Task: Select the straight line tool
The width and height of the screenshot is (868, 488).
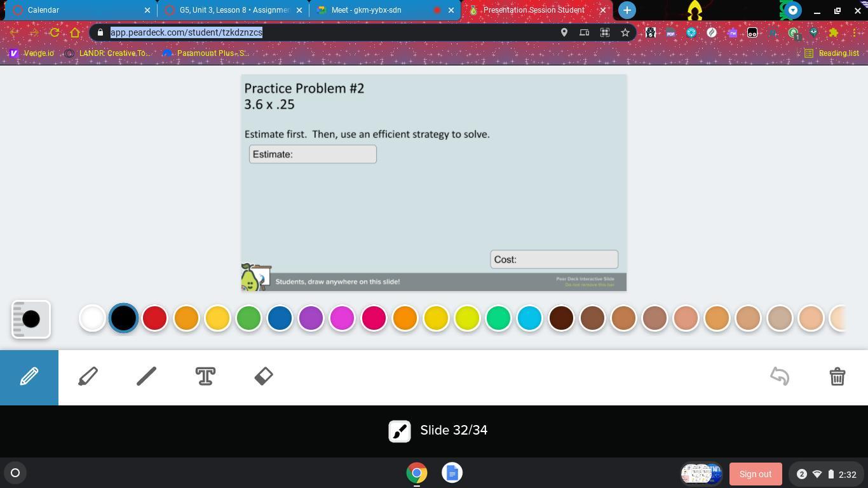Action: point(146,376)
